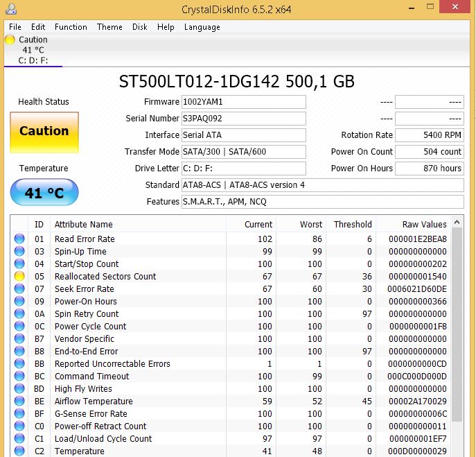Click the Raw Values column header

pyautogui.click(x=414, y=224)
